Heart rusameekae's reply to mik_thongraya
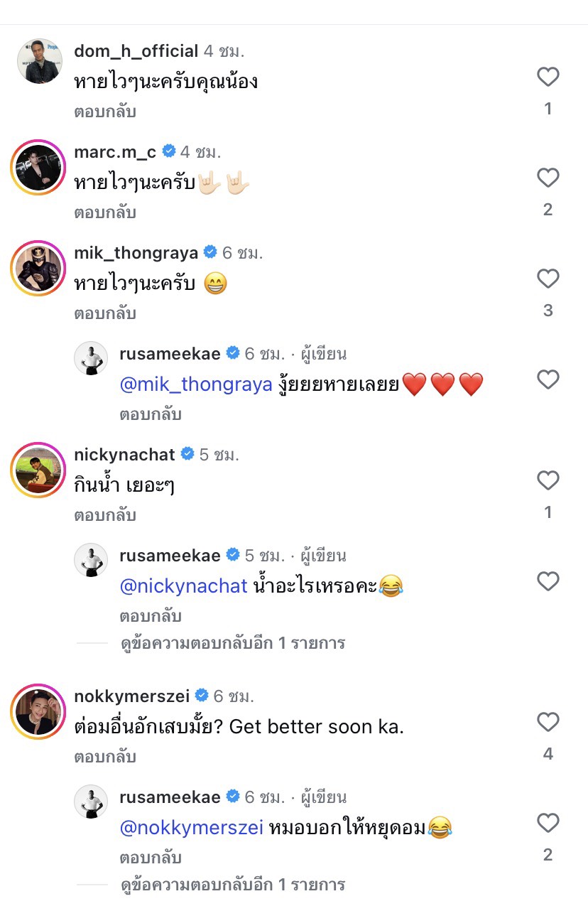 click(548, 379)
